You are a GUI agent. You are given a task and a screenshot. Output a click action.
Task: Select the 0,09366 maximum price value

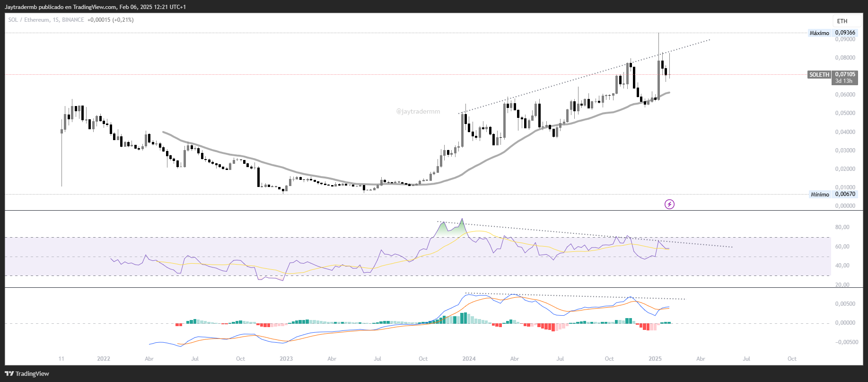[x=845, y=33]
